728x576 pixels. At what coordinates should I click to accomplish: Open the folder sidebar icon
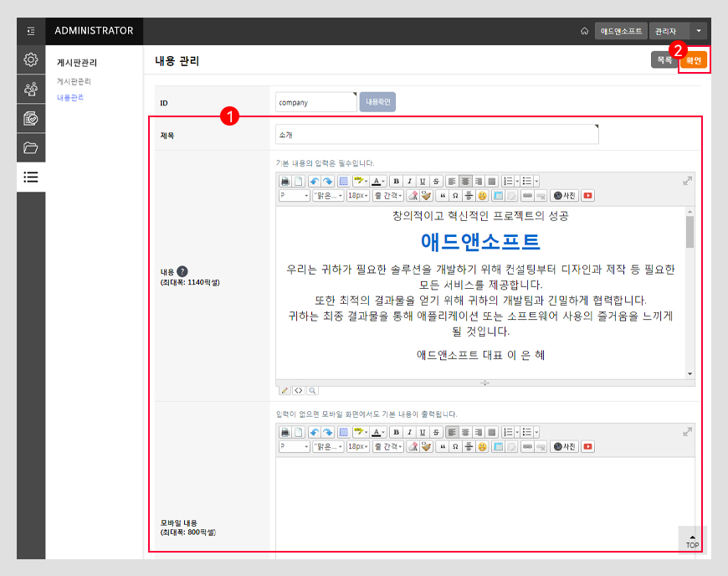tap(31, 147)
